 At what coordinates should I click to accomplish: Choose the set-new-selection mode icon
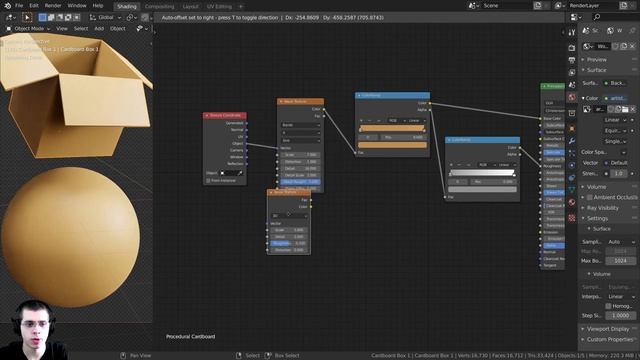pos(42,18)
